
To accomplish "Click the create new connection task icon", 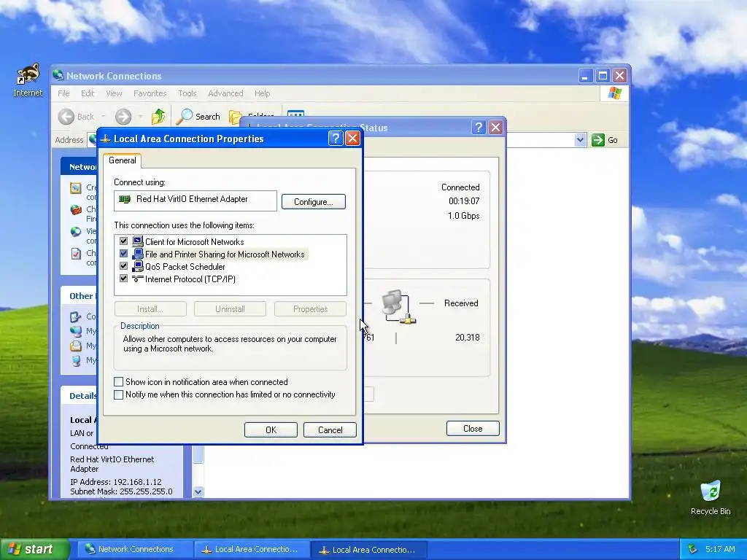I will (75, 188).
